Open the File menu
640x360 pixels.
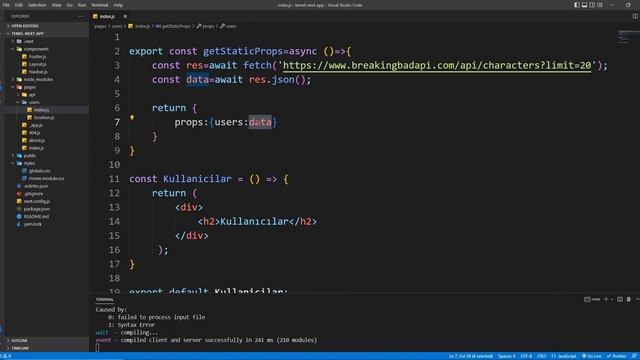click(x=6, y=5)
